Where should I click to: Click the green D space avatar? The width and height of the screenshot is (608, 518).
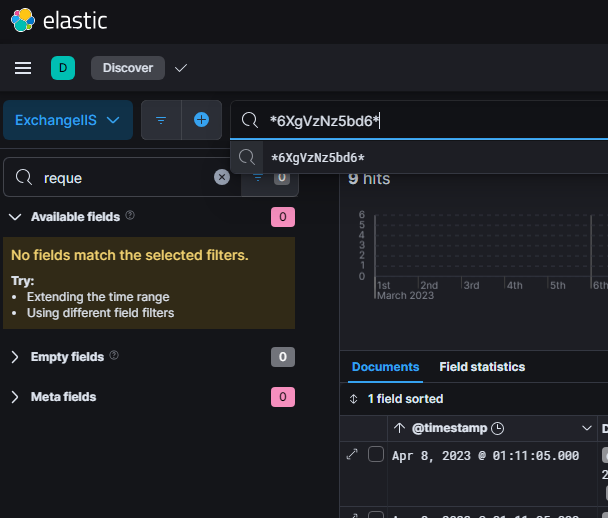[x=63, y=68]
